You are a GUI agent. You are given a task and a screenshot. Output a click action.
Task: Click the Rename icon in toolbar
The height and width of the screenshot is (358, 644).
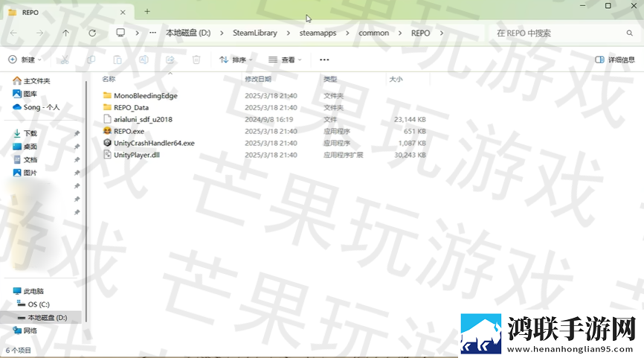coord(144,60)
